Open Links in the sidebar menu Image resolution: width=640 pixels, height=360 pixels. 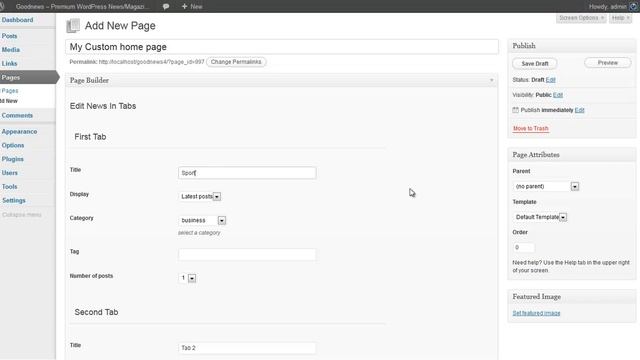[x=9, y=64]
